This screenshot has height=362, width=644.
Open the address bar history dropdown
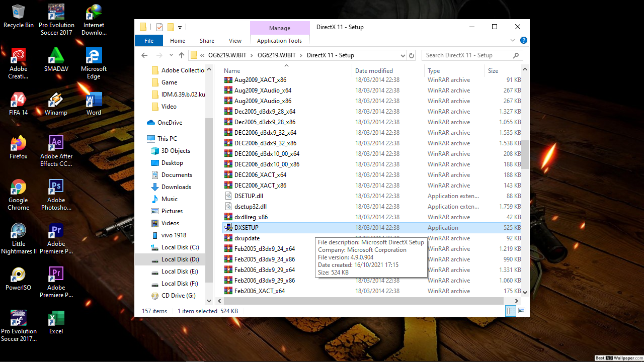(403, 55)
